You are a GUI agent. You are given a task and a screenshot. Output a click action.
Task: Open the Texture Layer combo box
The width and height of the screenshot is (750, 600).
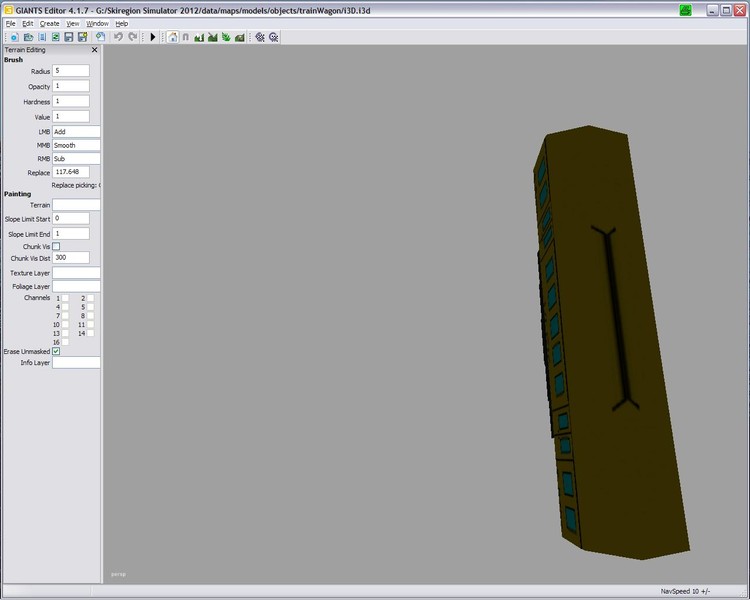click(x=76, y=273)
